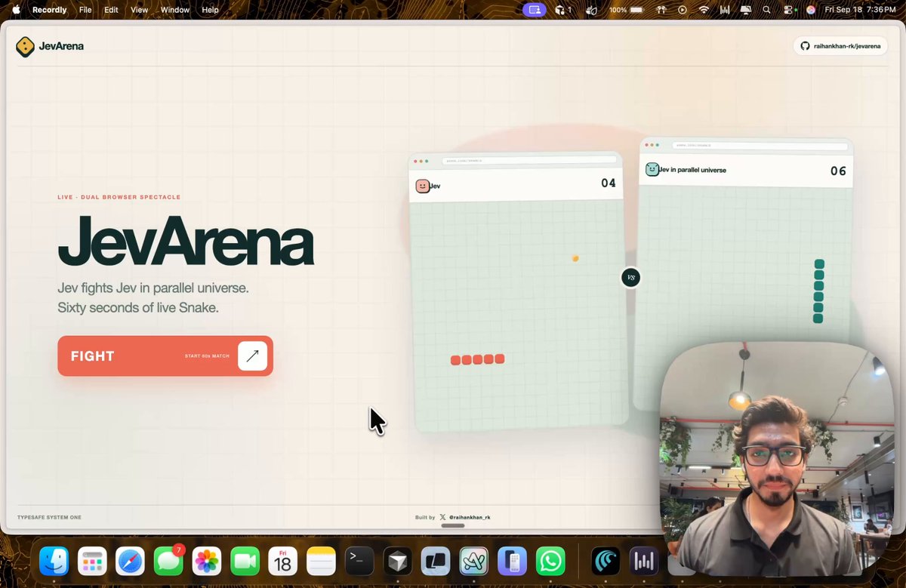Image resolution: width=906 pixels, height=588 pixels.
Task: Click the purple screen-recording menu bar icon
Action: click(x=534, y=10)
